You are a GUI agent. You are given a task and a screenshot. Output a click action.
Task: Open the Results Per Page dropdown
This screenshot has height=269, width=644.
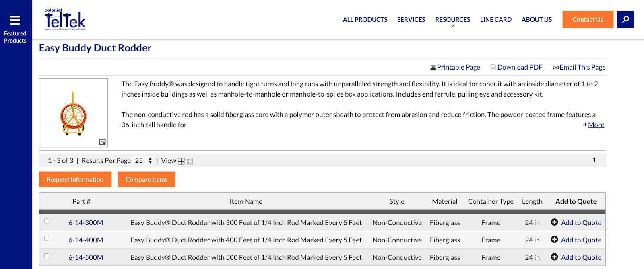pyautogui.click(x=144, y=160)
